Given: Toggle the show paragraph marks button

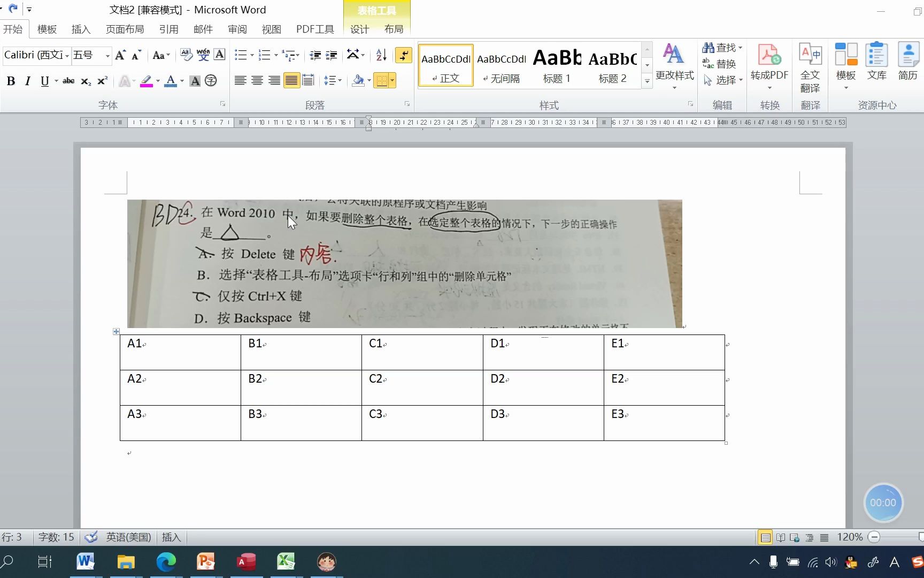Looking at the screenshot, I should [403, 55].
